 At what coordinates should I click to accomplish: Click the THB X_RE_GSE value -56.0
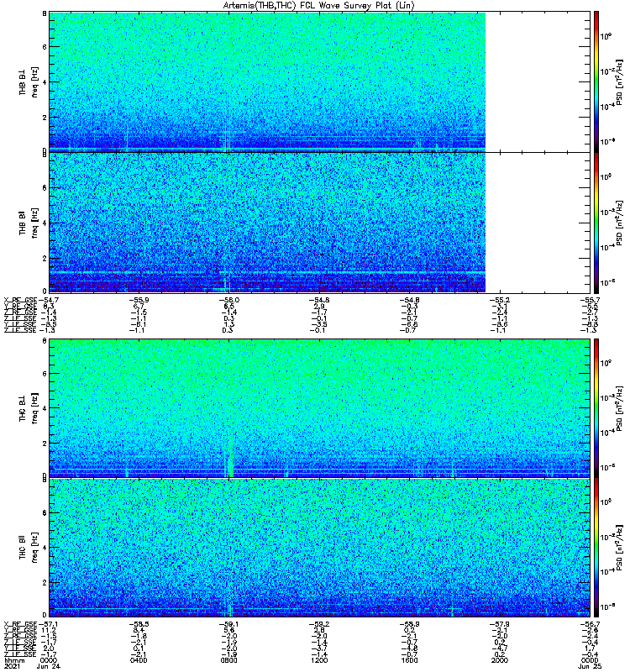click(x=228, y=301)
